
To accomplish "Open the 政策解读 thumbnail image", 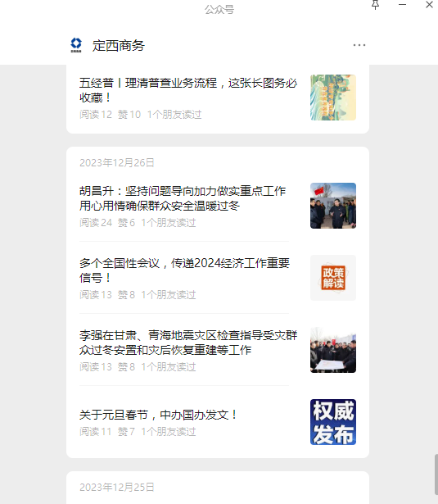I will click(333, 278).
